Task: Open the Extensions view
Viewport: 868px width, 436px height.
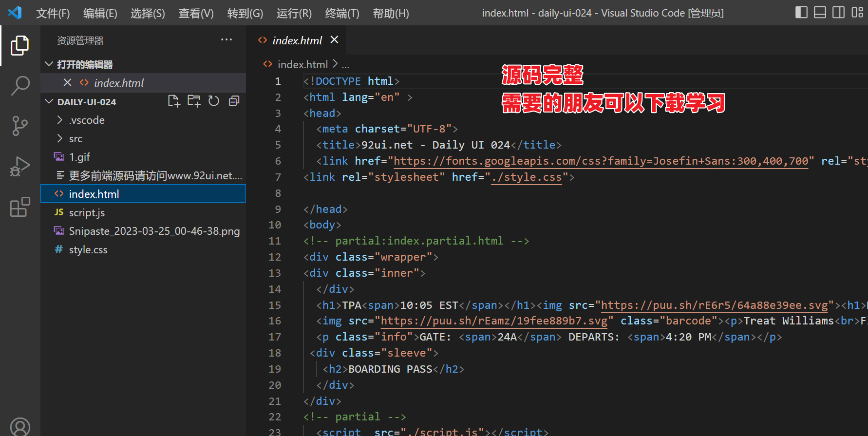Action: click(20, 207)
